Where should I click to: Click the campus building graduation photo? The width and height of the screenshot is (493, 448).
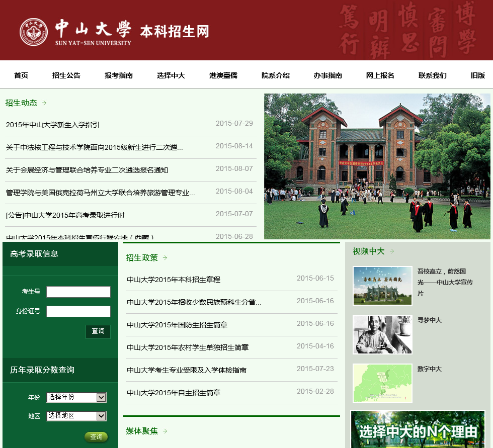click(x=377, y=166)
